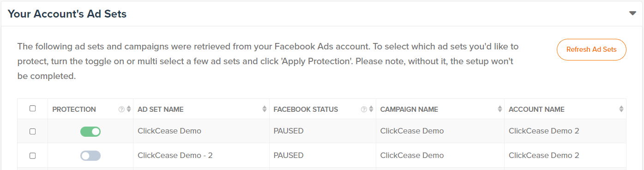Click the Campaign Name column header

[409, 109]
